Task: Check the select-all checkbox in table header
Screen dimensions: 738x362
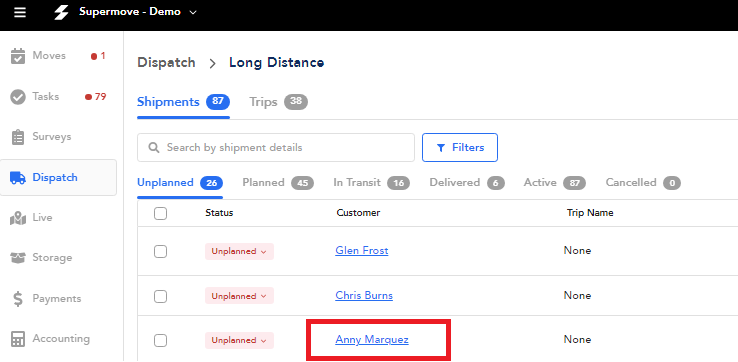Action: (160, 213)
